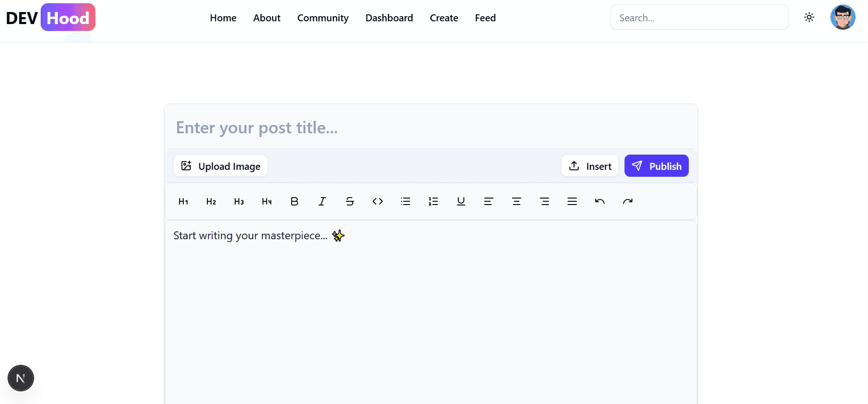Toggle underline formatting
Screen dimensions: 868x404
click(x=461, y=201)
